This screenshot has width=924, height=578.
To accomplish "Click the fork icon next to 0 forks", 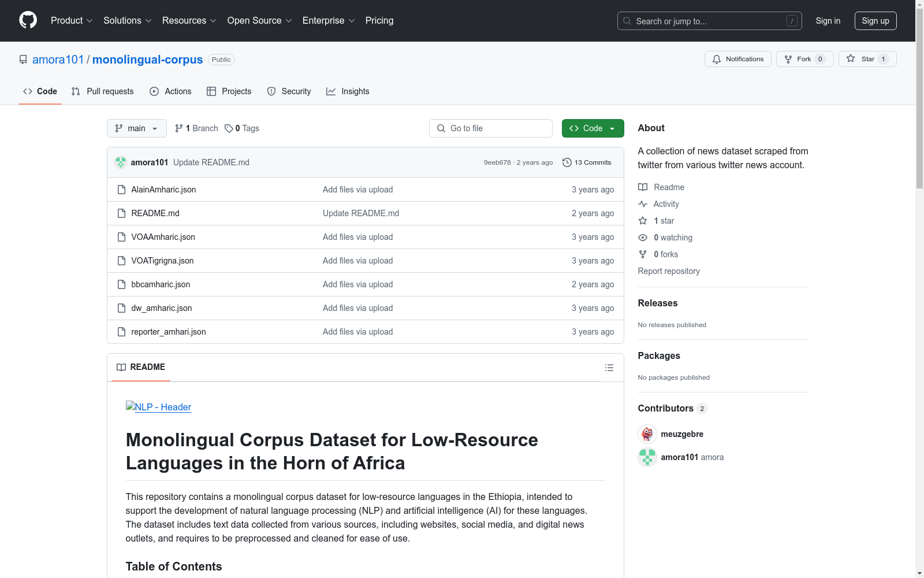I will (x=643, y=254).
